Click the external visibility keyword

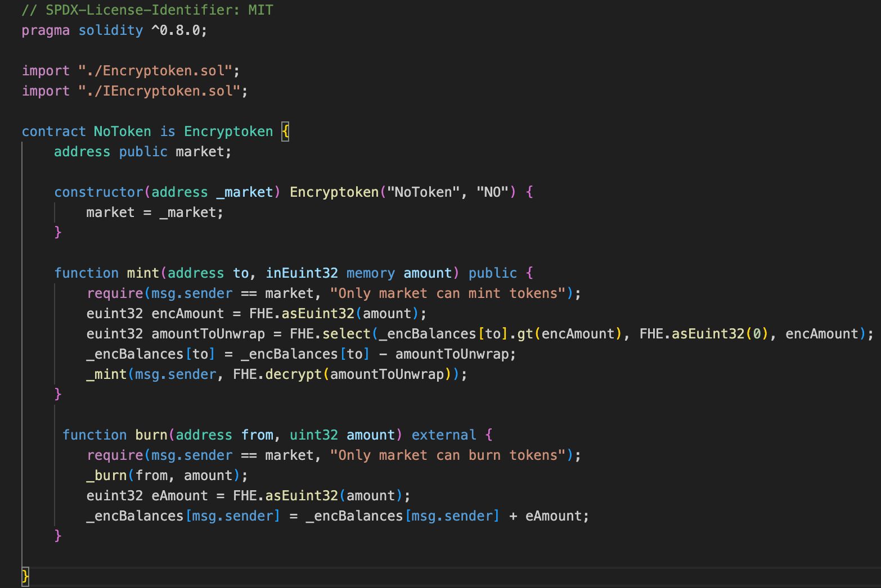pos(444,435)
